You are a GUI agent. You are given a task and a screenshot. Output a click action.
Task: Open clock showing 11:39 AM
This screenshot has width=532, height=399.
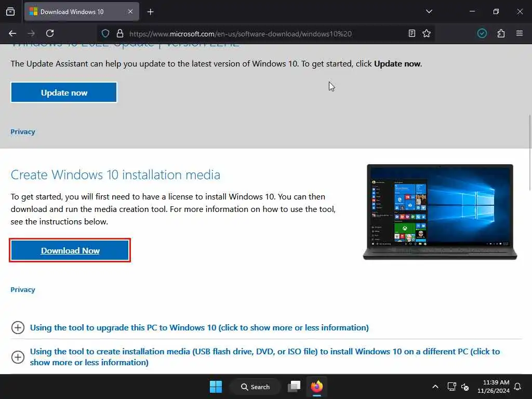[x=494, y=387]
